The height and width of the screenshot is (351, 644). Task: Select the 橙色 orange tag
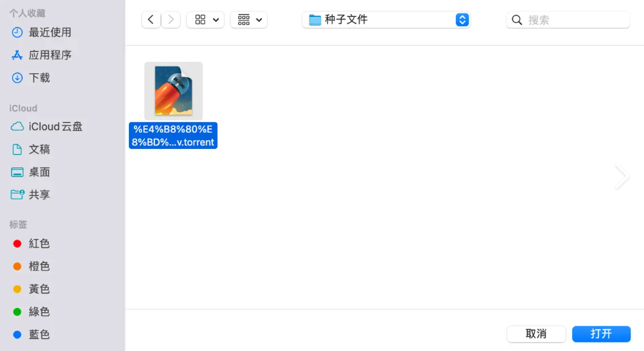point(31,266)
